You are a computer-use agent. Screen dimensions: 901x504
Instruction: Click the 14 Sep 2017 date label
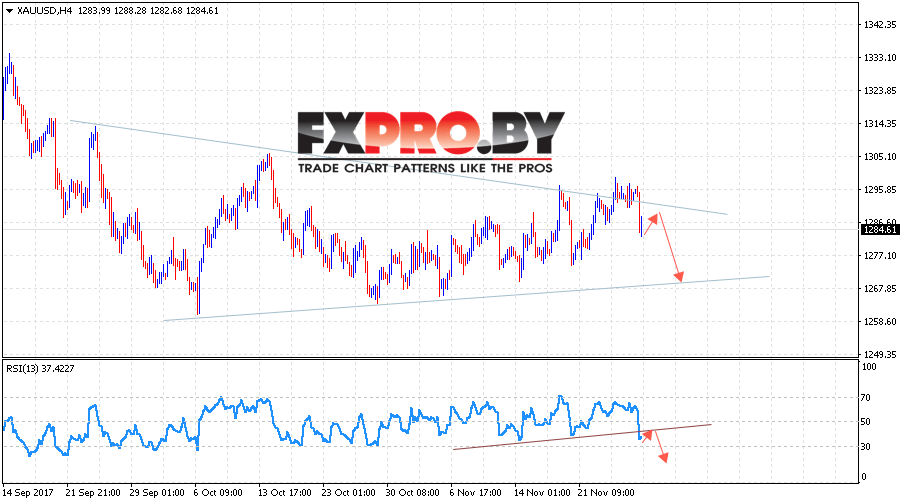click(28, 493)
